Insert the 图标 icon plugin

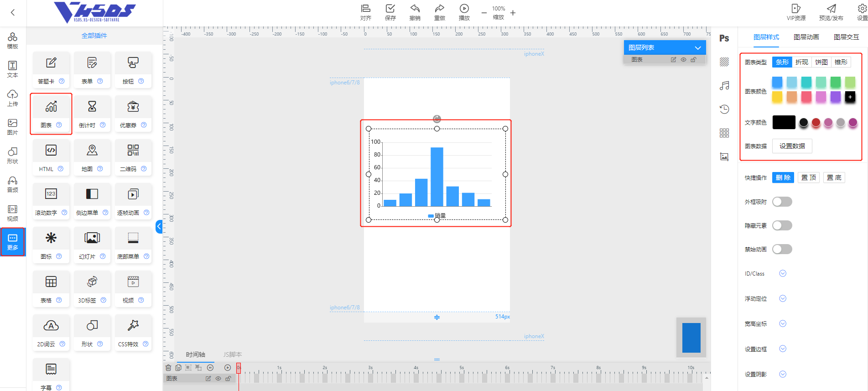tap(51, 245)
